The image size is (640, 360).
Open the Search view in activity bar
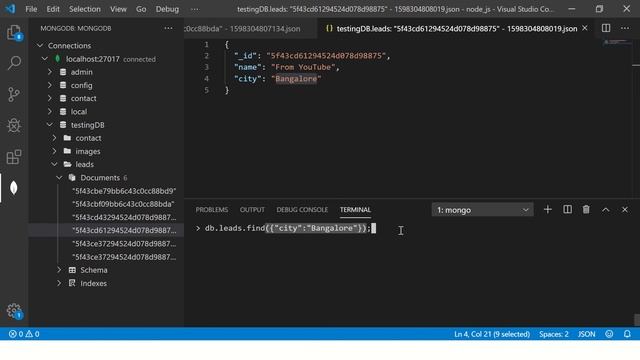click(x=14, y=63)
